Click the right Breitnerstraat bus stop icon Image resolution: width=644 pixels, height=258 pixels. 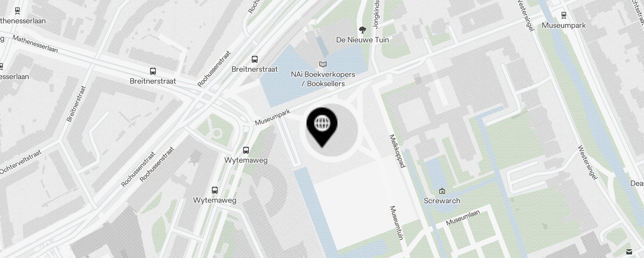(x=255, y=59)
